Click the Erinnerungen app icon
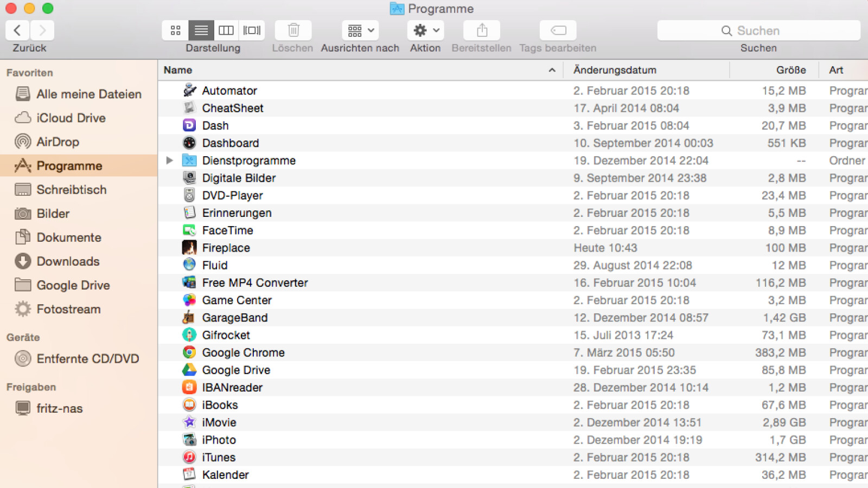 [x=189, y=213]
